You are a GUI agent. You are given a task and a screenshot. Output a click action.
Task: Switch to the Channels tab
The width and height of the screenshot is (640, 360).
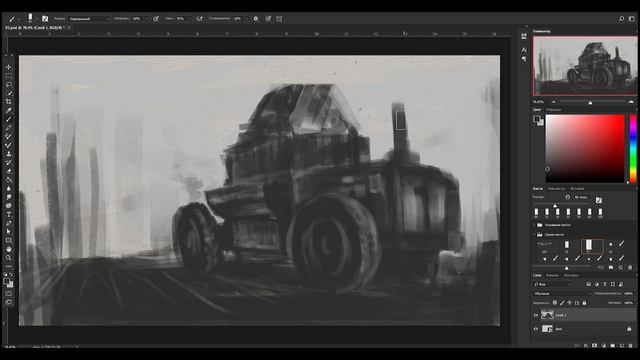pyautogui.click(x=552, y=275)
